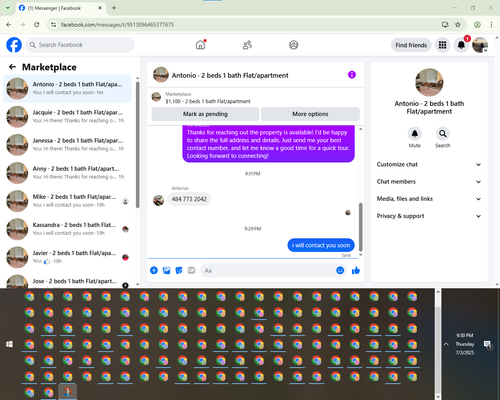The image size is (500, 400).
Task: Open the Notifications bell icon
Action: pos(461,45)
